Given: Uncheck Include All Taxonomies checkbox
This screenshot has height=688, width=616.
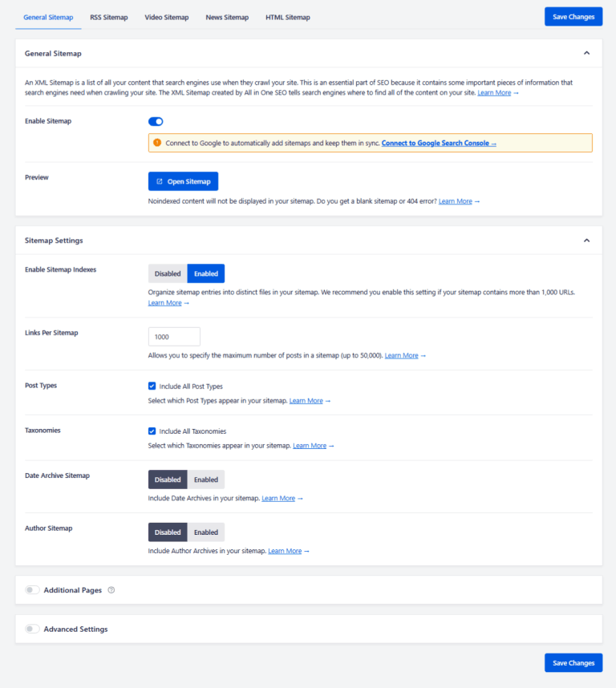Looking at the screenshot, I should [152, 431].
